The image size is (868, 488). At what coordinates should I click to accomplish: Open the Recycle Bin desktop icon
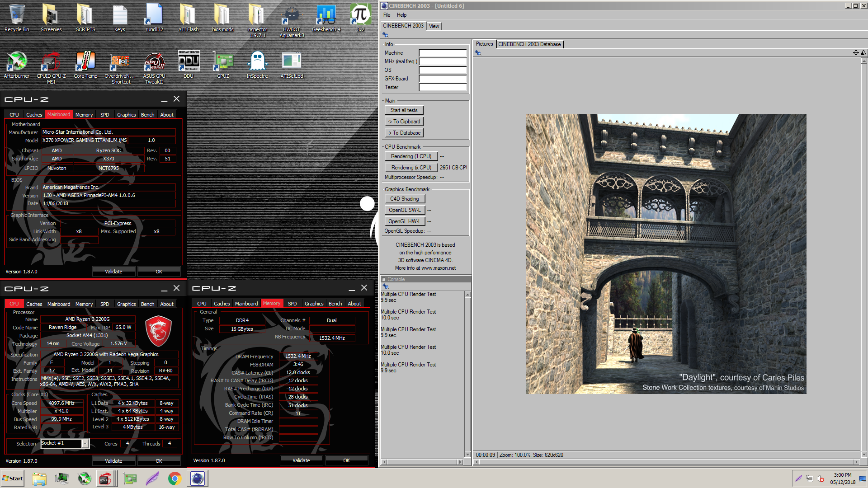(17, 17)
